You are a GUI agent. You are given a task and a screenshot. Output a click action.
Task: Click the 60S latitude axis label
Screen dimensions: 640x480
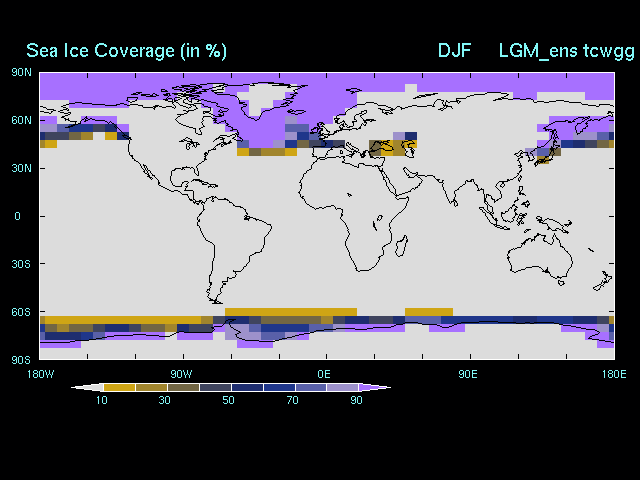[x=20, y=312]
